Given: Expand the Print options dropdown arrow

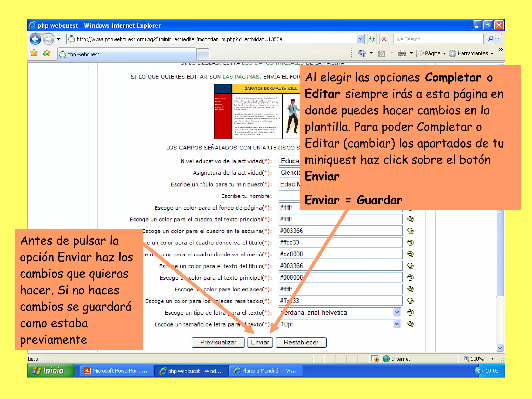Looking at the screenshot, I should tap(411, 54).
